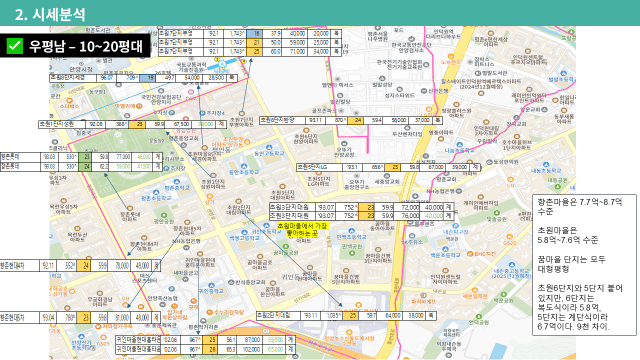Select the 향촌마을 price summary text box
Image resolution: width=640 pixels, height=360 pixels.
584,265
